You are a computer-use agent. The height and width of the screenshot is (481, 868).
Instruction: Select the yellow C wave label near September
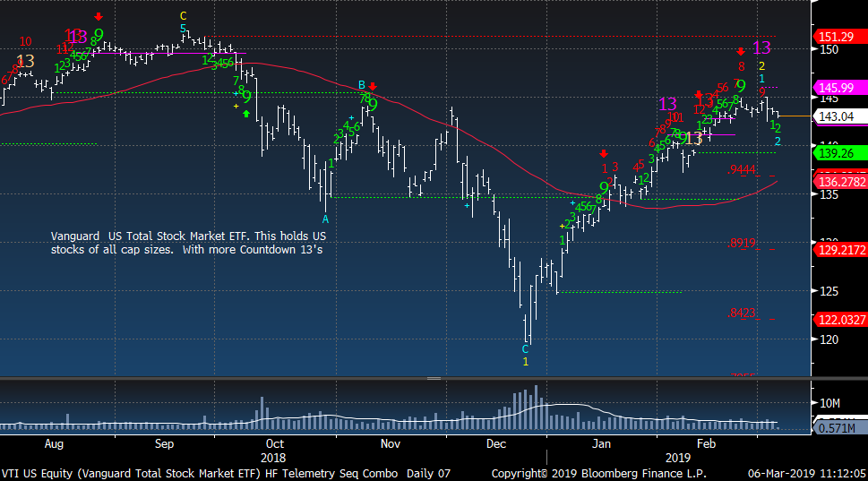click(x=184, y=16)
